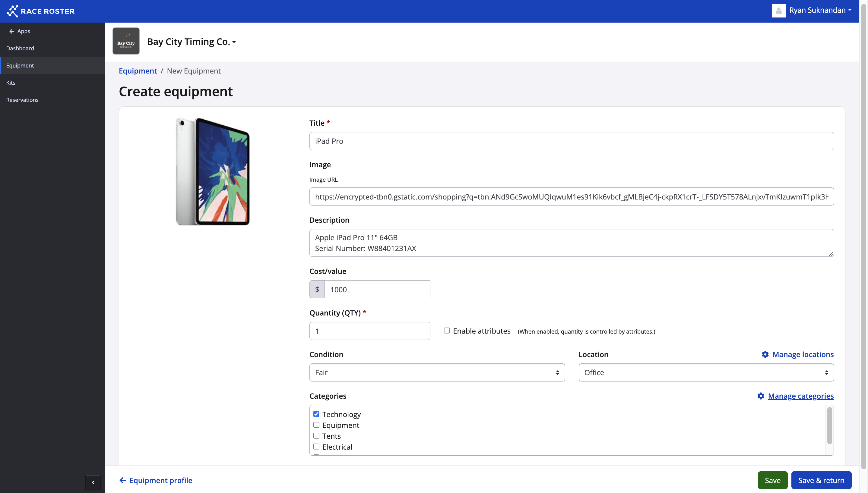Click the Save & return button

click(x=821, y=480)
